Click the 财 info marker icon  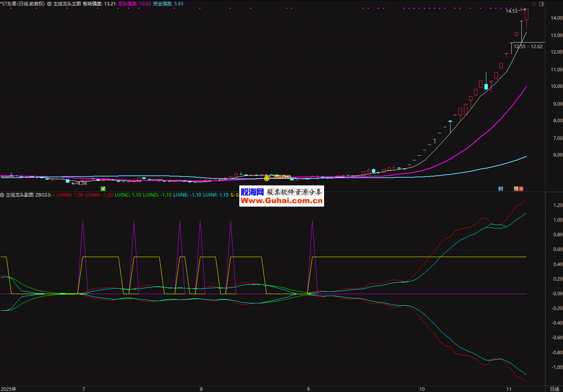point(501,188)
